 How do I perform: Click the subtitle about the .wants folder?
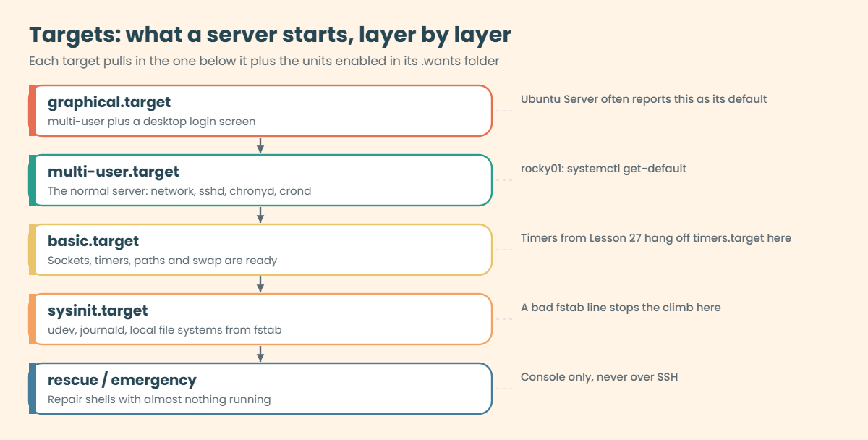point(264,61)
